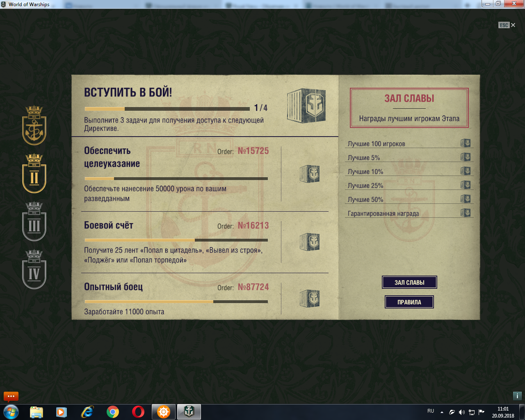Open File Explorer from taskbar

[37, 412]
